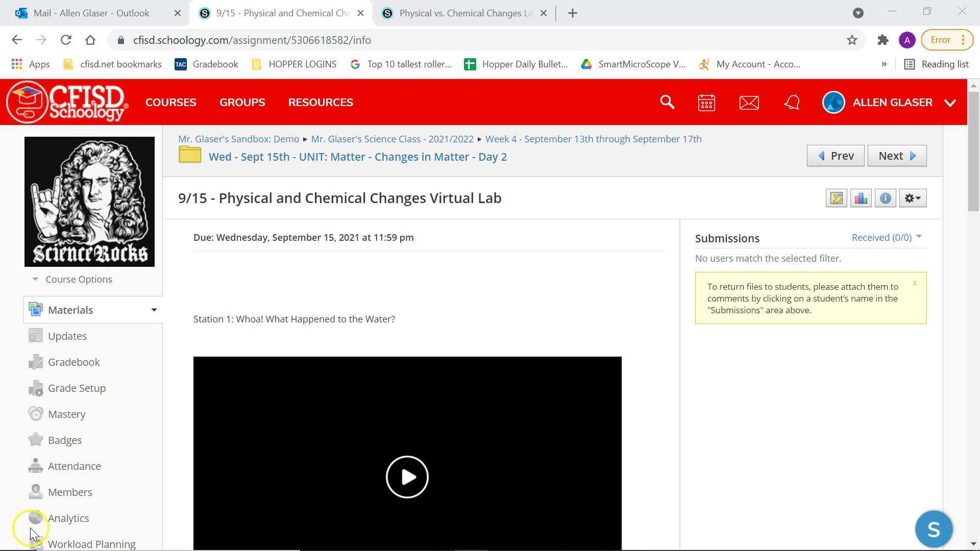
Task: Dismiss the yellow return-files notice
Action: coord(915,283)
